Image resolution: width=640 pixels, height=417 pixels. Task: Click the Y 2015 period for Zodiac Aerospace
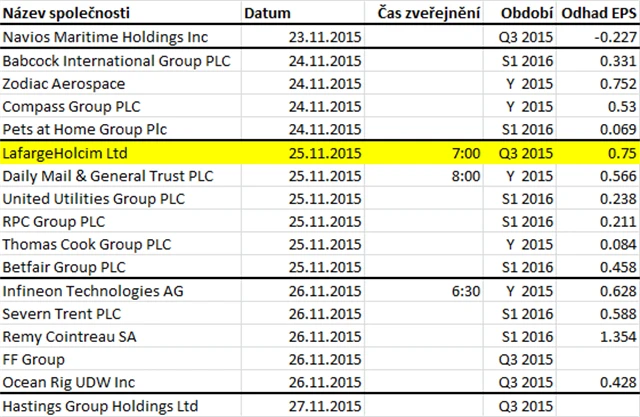[x=529, y=84]
